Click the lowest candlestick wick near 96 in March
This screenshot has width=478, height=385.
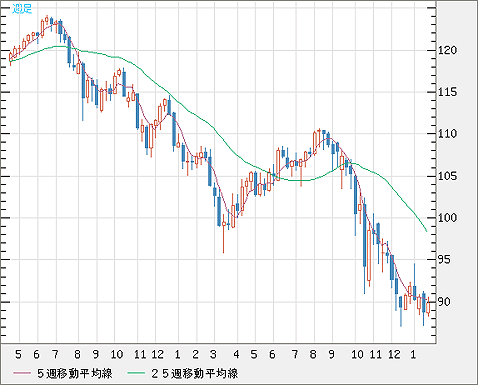pos(223,238)
